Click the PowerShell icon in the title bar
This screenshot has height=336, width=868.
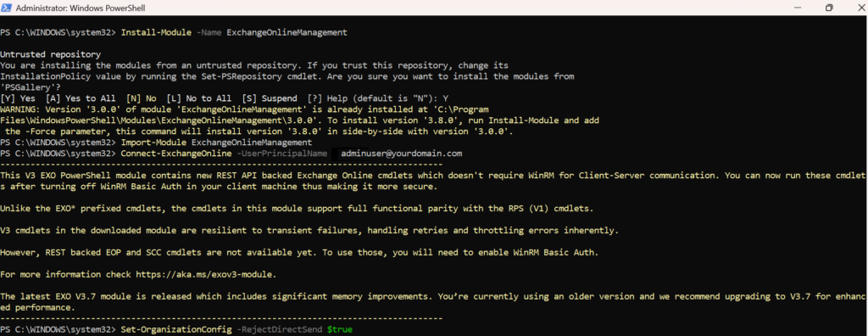7,8
